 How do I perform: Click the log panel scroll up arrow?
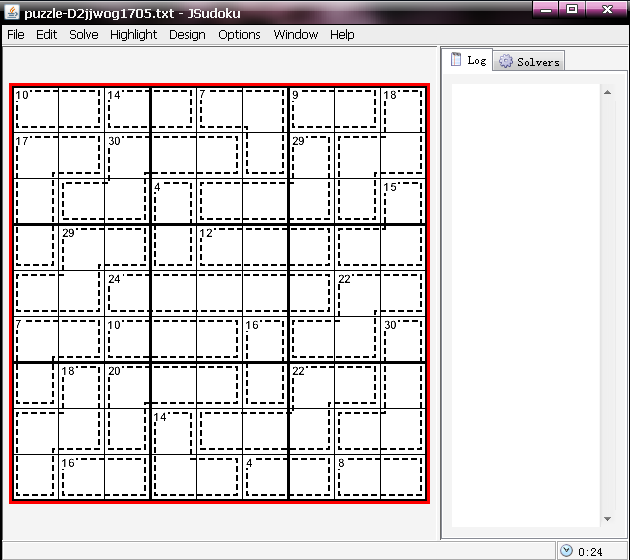pyautogui.click(x=608, y=92)
